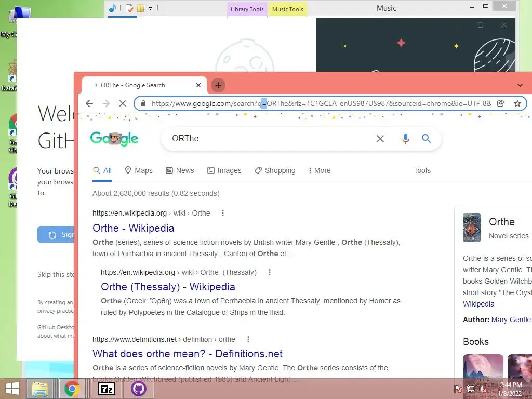Switch to Images results tab
The image size is (532, 399).
coord(224,170)
